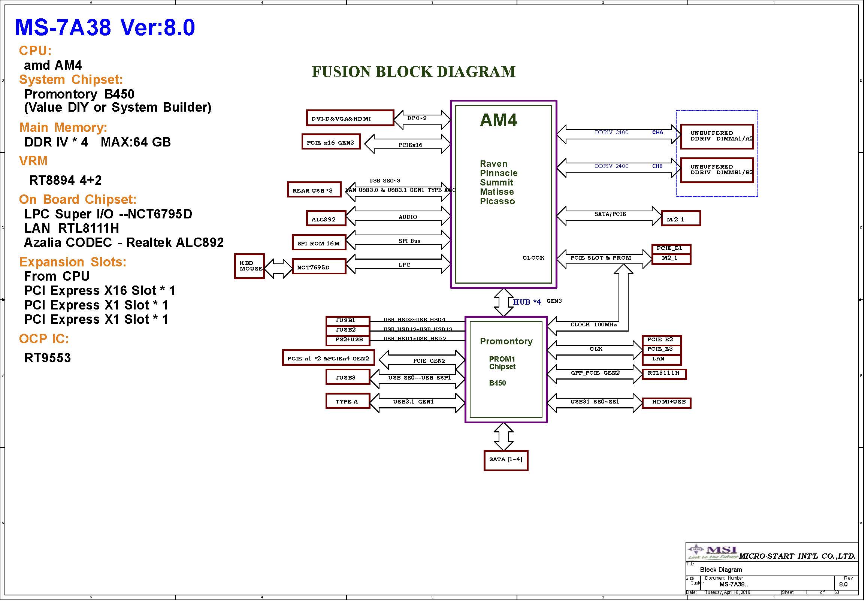Select the "Block Diagram" title field in the title block
Viewport: 868px width, 601px height.
click(721, 570)
